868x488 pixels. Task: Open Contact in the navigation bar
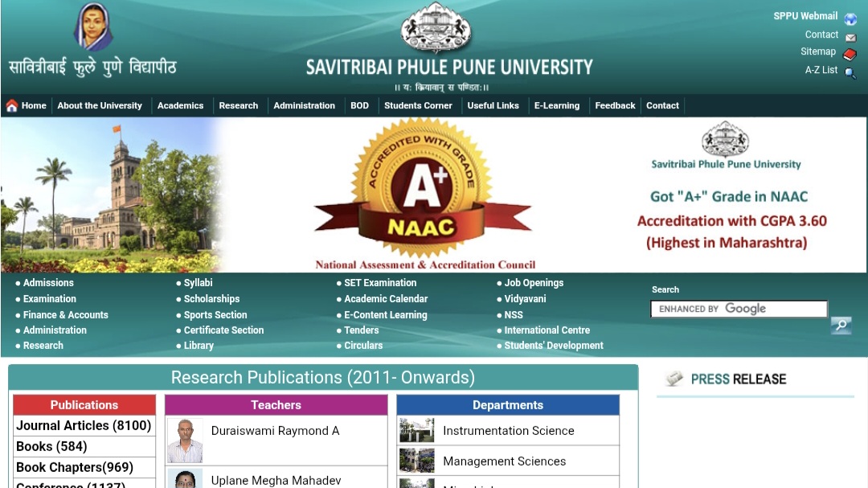pyautogui.click(x=662, y=105)
